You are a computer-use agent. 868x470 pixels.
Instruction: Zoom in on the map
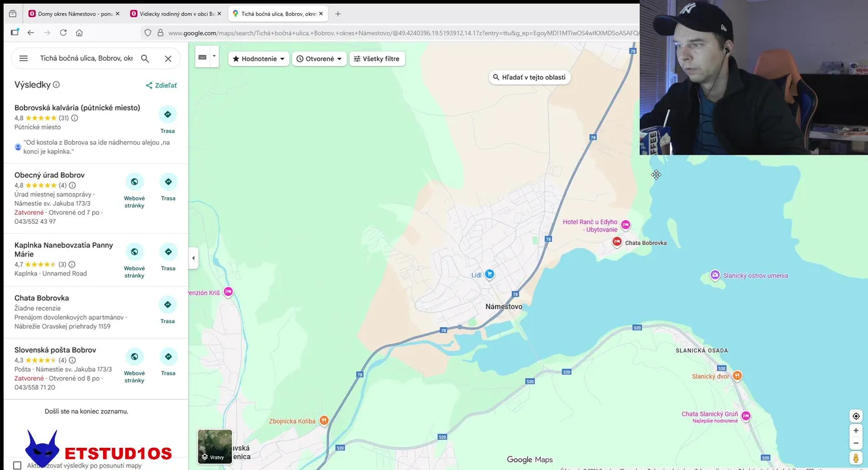coord(856,431)
